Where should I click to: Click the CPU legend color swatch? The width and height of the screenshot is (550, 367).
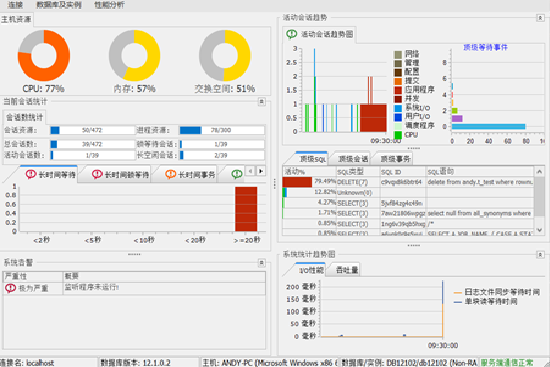click(398, 135)
